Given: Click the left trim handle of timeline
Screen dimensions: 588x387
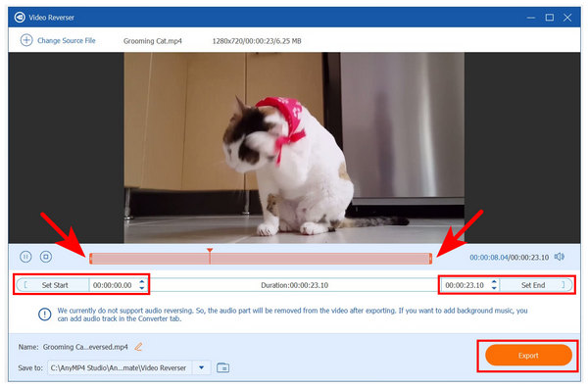Looking at the screenshot, I should point(91,259).
